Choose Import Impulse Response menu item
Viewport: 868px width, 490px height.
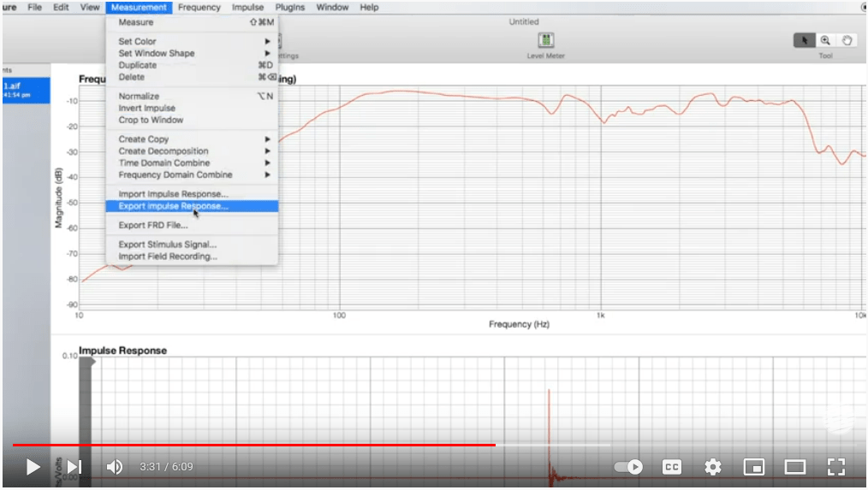click(x=192, y=194)
